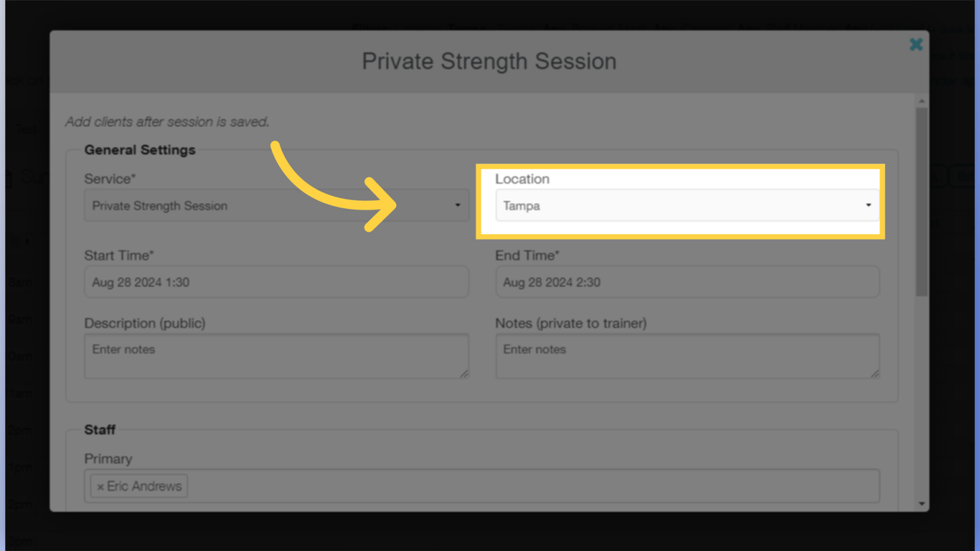Screen dimensions: 980x551
Task: Open the End Time date picker
Action: pos(687,281)
